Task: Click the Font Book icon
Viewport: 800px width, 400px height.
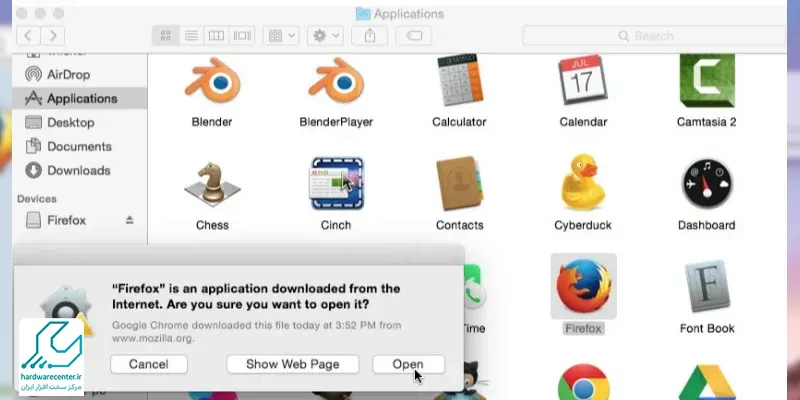Action: (x=707, y=290)
